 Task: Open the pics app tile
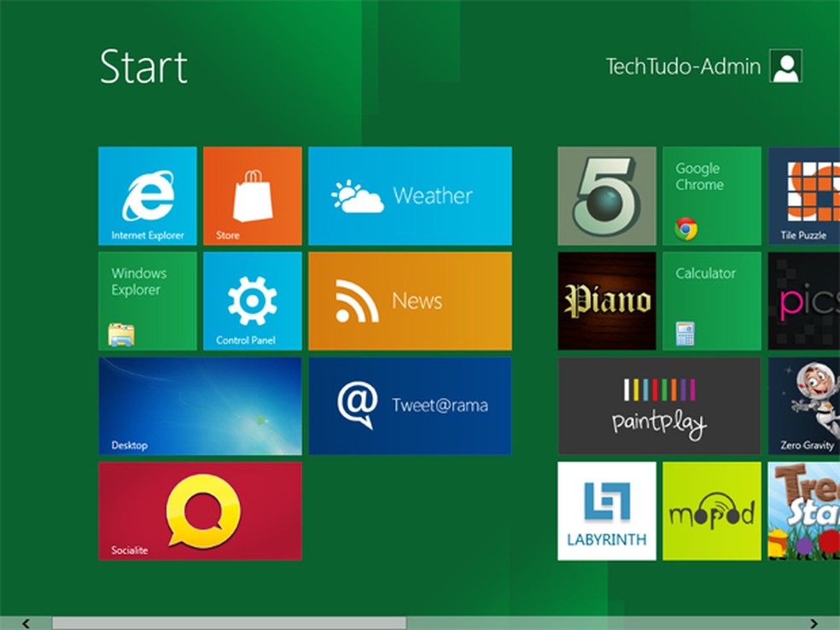(x=803, y=301)
